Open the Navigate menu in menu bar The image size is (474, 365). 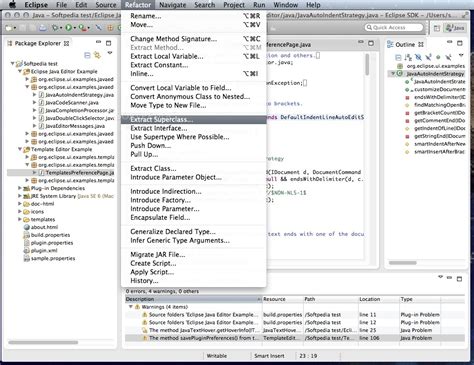pos(172,5)
